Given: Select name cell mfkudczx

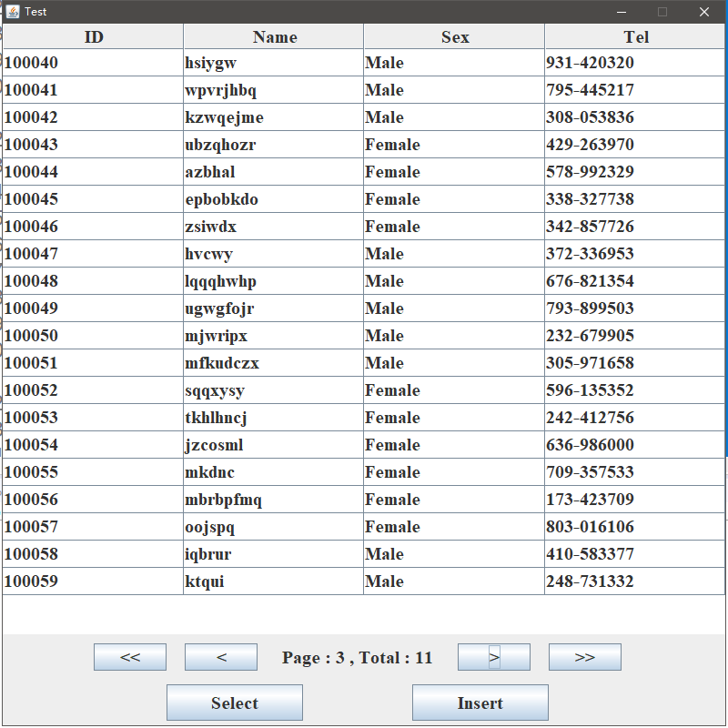Looking at the screenshot, I should (x=274, y=363).
